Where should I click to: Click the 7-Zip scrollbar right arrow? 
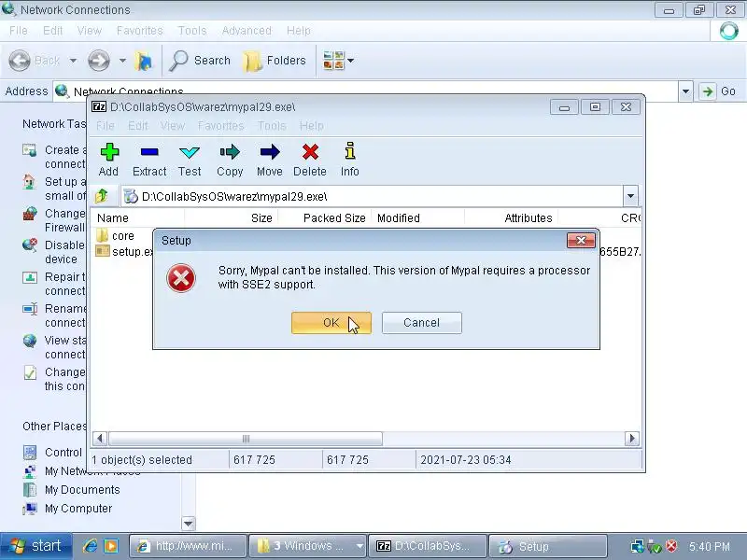[632, 438]
